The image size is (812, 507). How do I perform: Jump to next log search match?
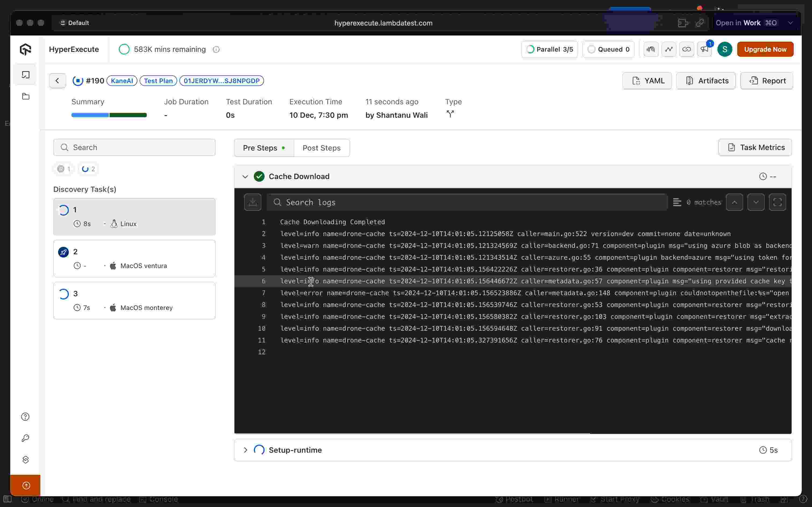[756, 202]
